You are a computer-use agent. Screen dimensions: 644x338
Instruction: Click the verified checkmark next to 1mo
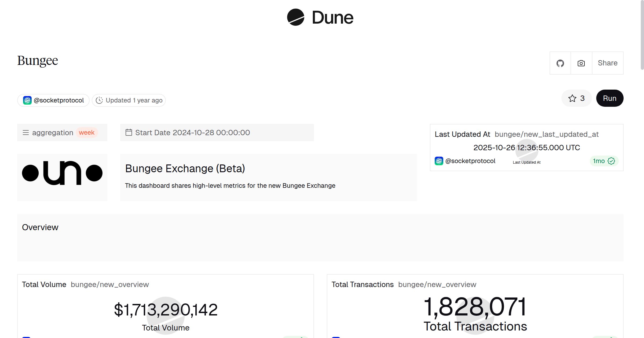pyautogui.click(x=611, y=161)
